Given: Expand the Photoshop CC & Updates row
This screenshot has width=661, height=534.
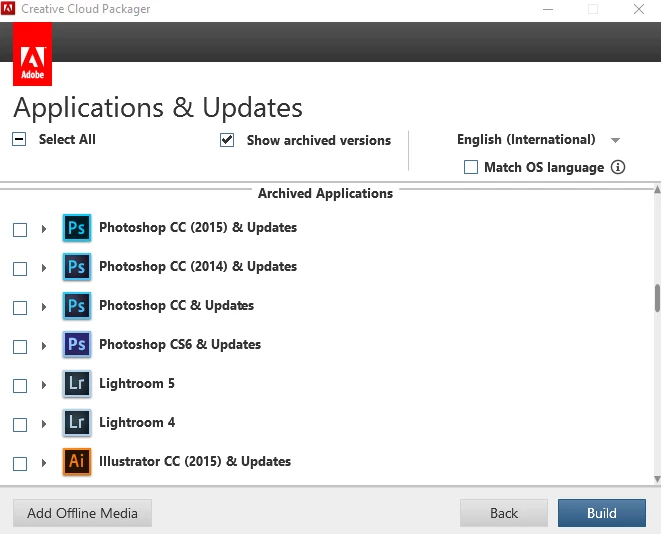Looking at the screenshot, I should (x=44, y=307).
